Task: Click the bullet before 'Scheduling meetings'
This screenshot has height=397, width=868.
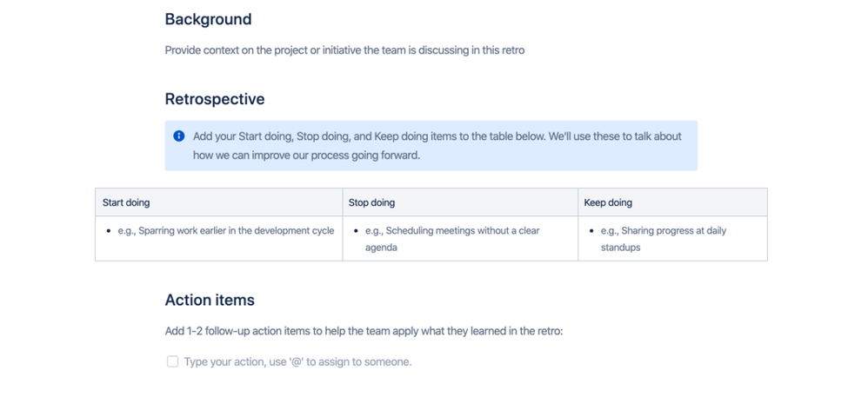Action: (356, 232)
